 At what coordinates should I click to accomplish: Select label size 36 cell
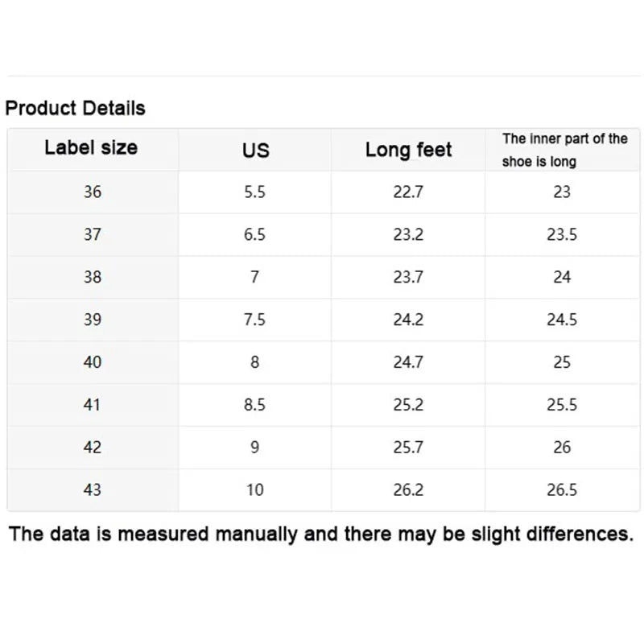(93, 192)
